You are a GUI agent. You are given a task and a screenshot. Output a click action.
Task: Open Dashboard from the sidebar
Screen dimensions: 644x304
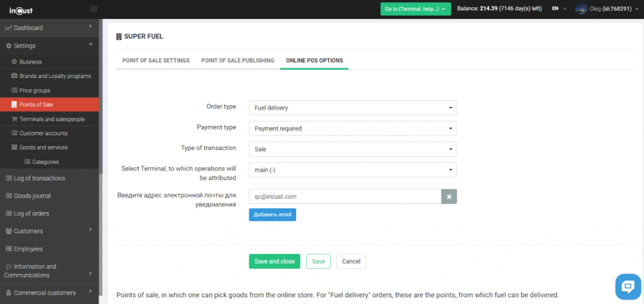tap(28, 28)
